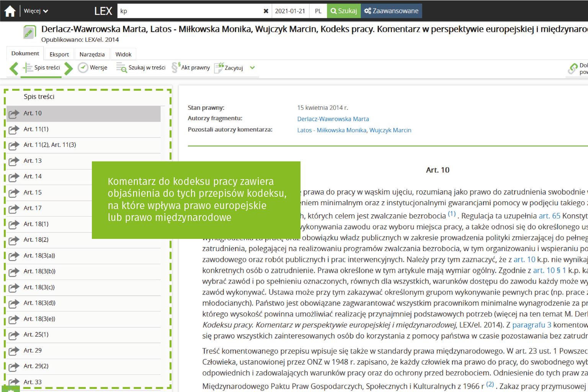Screen dimensions: 588x392
Task: Click the Akt prawny toolbar icon
Action: click(x=191, y=68)
